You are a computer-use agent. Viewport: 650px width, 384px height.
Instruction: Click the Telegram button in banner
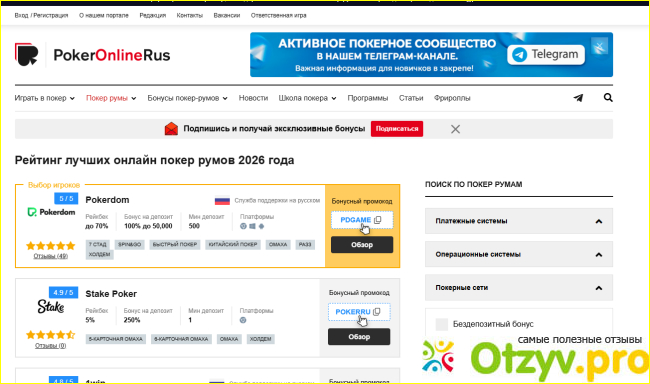coord(546,54)
